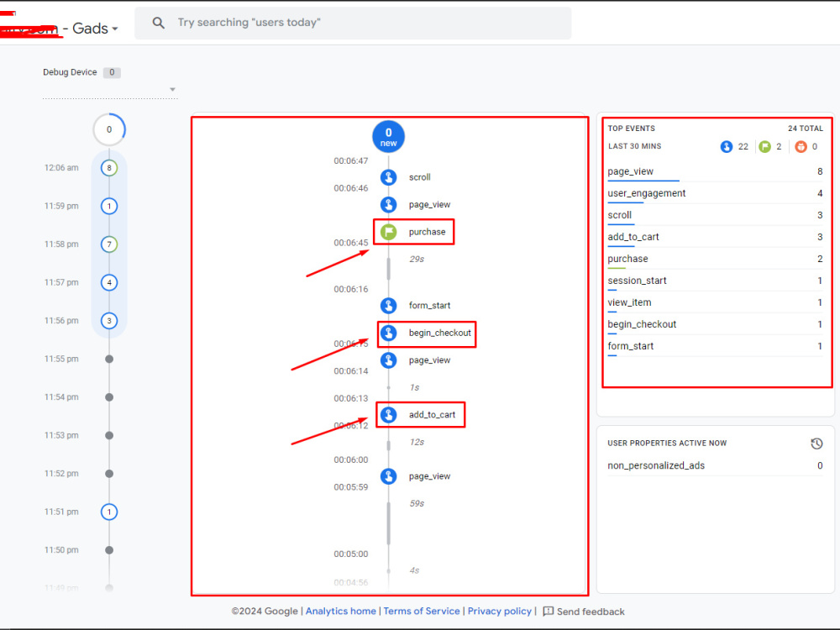The width and height of the screenshot is (840, 630).
Task: Select user_engagement in Top Events
Action: (x=715, y=193)
